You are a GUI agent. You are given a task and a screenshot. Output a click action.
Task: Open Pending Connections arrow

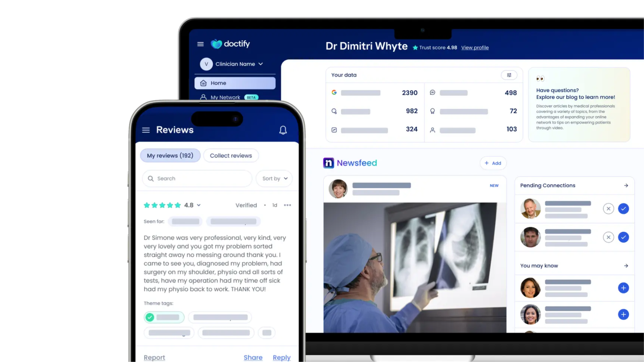[626, 185]
